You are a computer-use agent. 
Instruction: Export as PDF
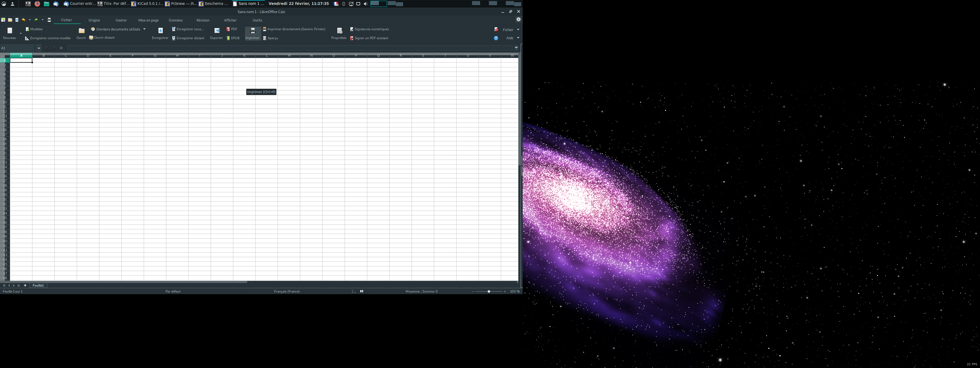[x=232, y=29]
